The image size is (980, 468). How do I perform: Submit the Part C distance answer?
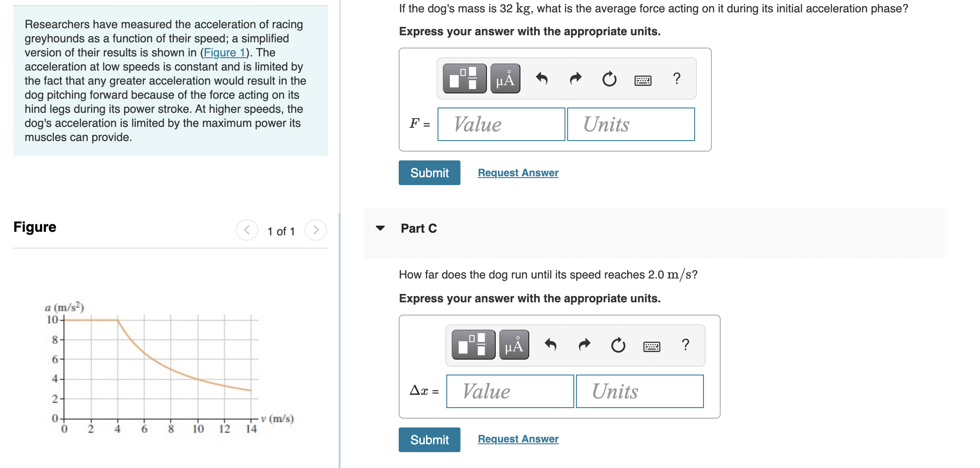pos(429,439)
